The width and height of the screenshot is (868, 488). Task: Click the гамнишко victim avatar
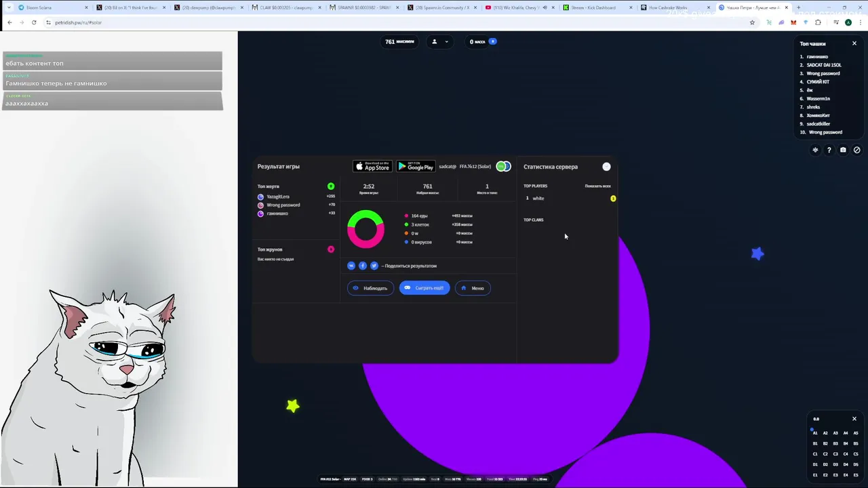[x=260, y=213]
